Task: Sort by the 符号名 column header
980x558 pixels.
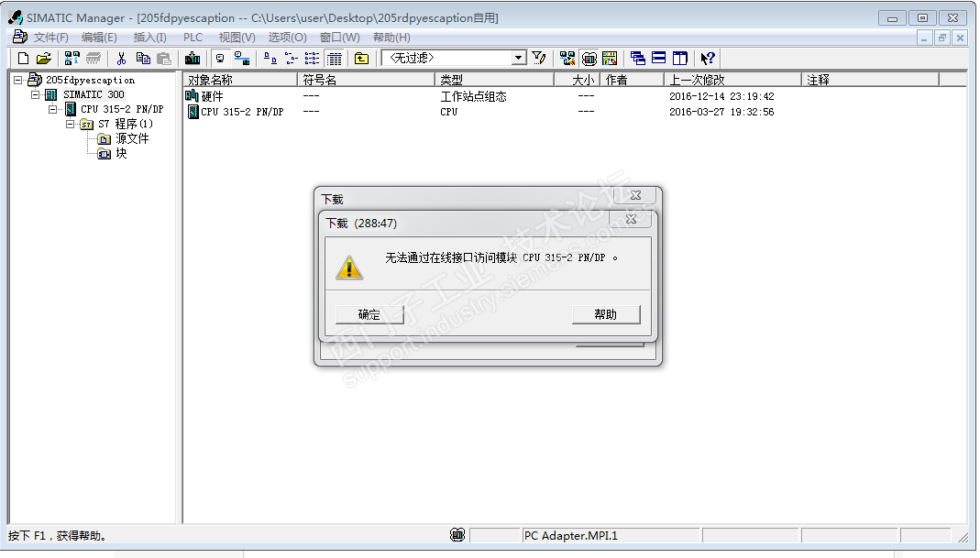Action: (366, 80)
